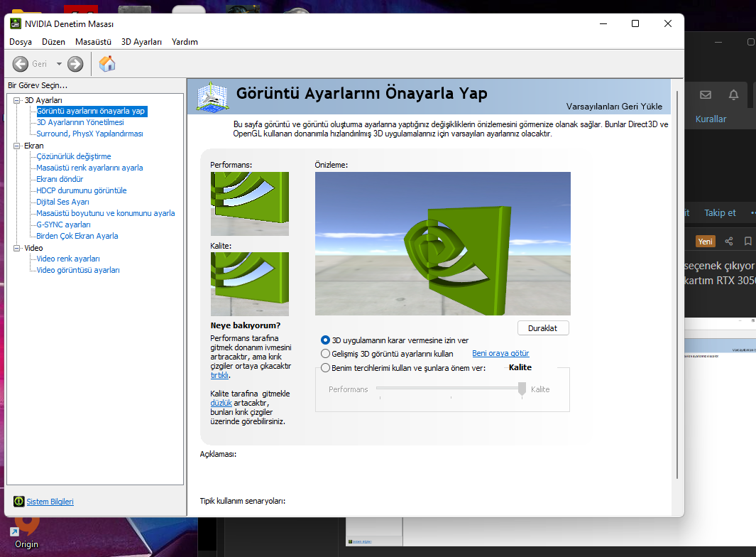Open the Home page icon
The width and height of the screenshot is (756, 557).
107,64
